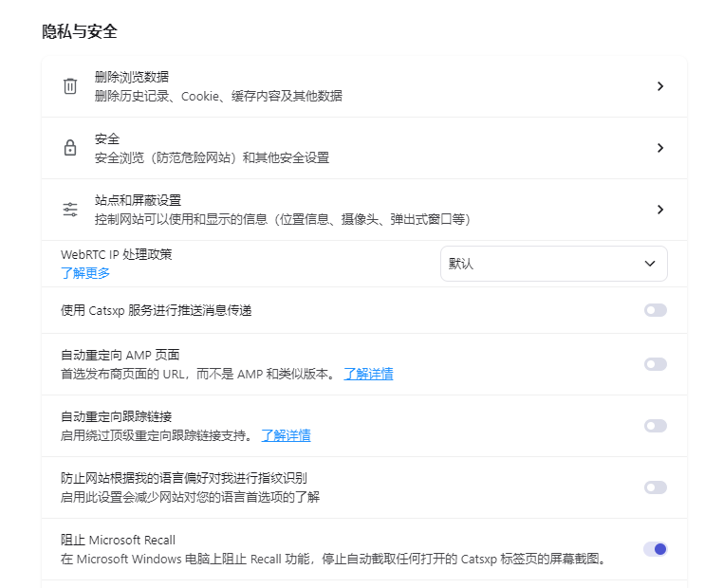
Task: Open 了解详情 link for AMP 页面
Action: click(368, 374)
